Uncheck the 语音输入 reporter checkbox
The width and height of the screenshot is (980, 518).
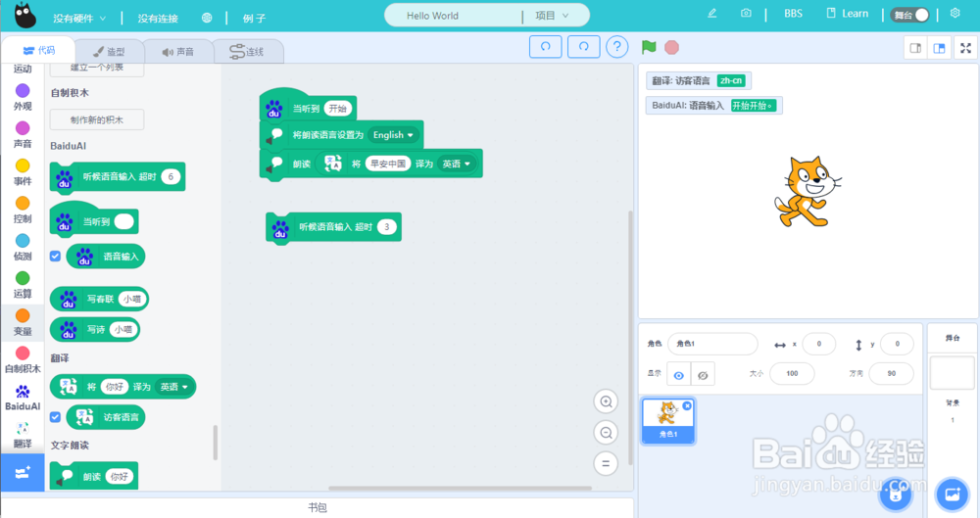(x=56, y=257)
